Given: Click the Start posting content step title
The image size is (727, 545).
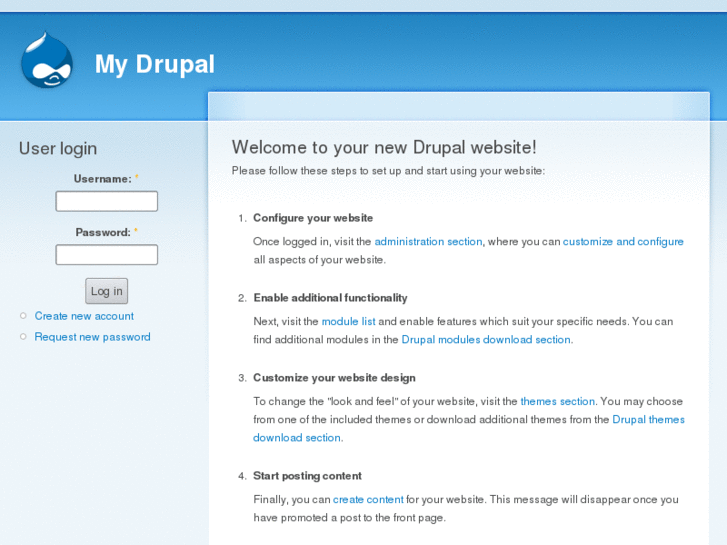Looking at the screenshot, I should pyautogui.click(x=307, y=476).
